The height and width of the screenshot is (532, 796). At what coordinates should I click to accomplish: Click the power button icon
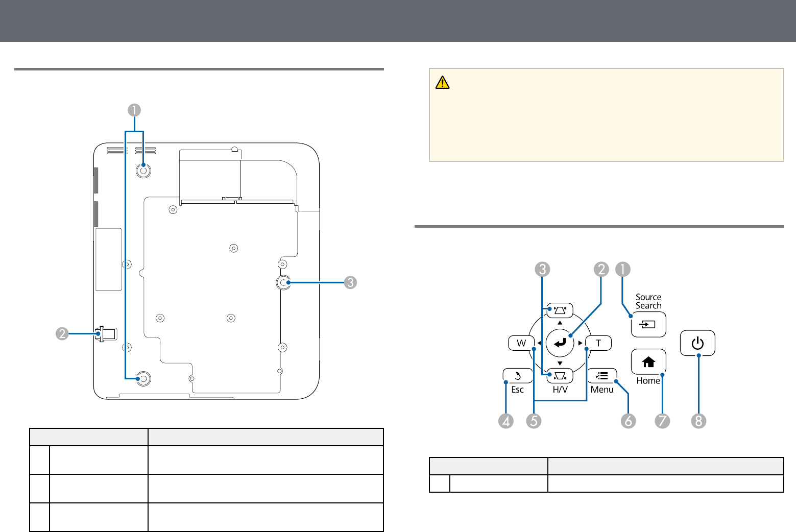point(697,343)
